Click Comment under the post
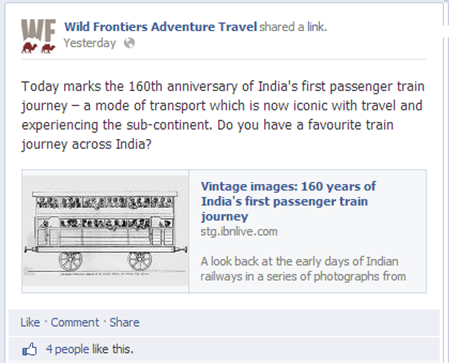The image size is (449, 363). click(x=75, y=322)
